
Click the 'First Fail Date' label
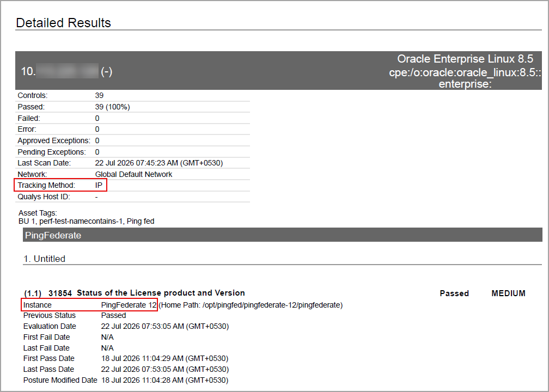click(x=47, y=337)
